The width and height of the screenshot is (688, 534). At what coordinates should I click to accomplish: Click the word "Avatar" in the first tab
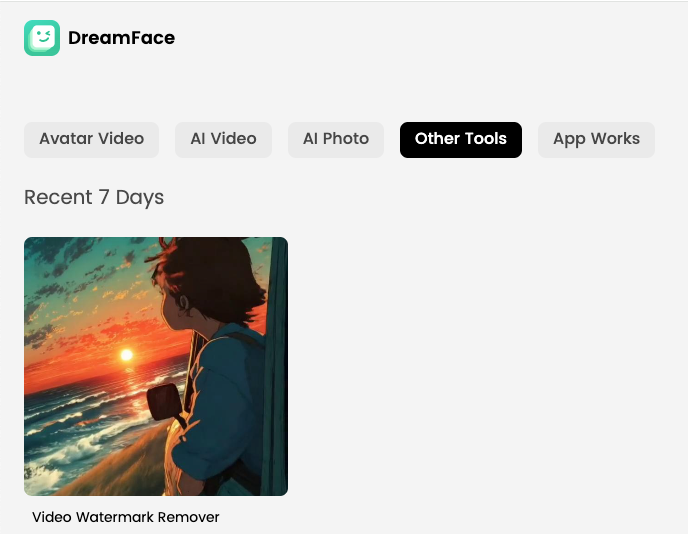click(x=66, y=139)
